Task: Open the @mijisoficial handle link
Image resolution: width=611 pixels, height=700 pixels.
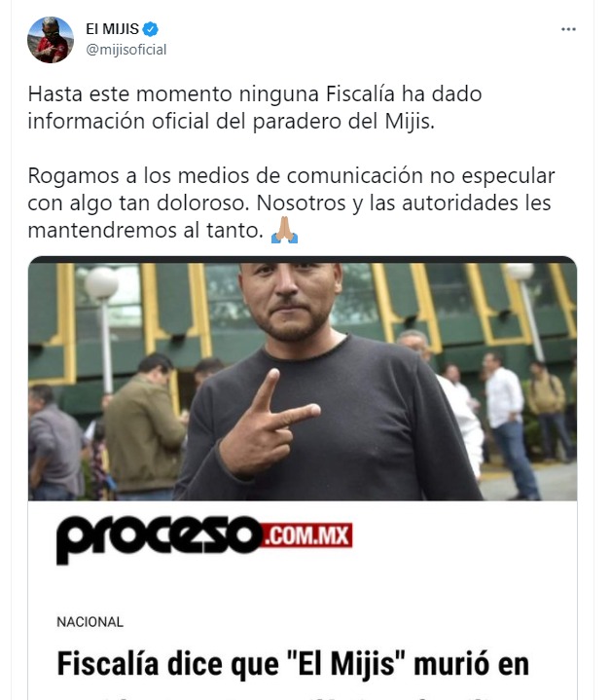Action: click(x=126, y=50)
